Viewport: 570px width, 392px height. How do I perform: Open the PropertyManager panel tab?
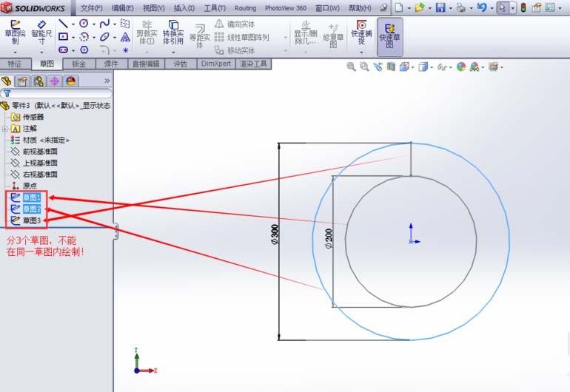coord(22,81)
